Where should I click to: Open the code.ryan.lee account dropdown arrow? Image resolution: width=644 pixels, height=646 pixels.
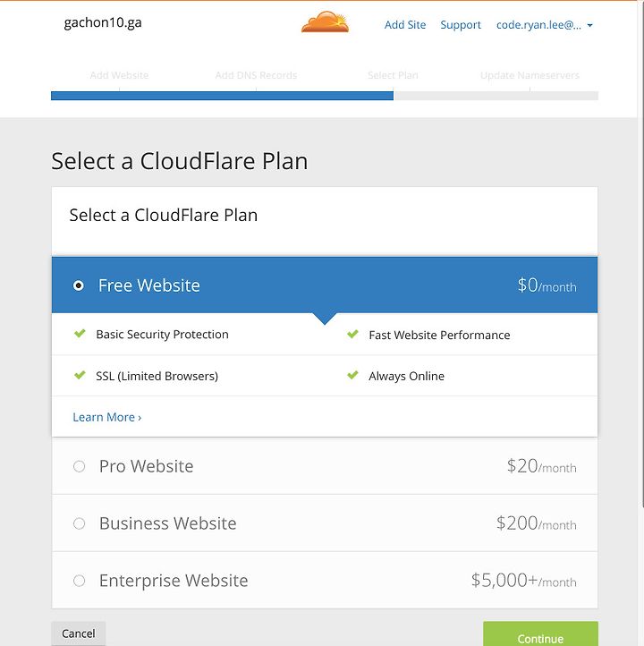coord(590,26)
